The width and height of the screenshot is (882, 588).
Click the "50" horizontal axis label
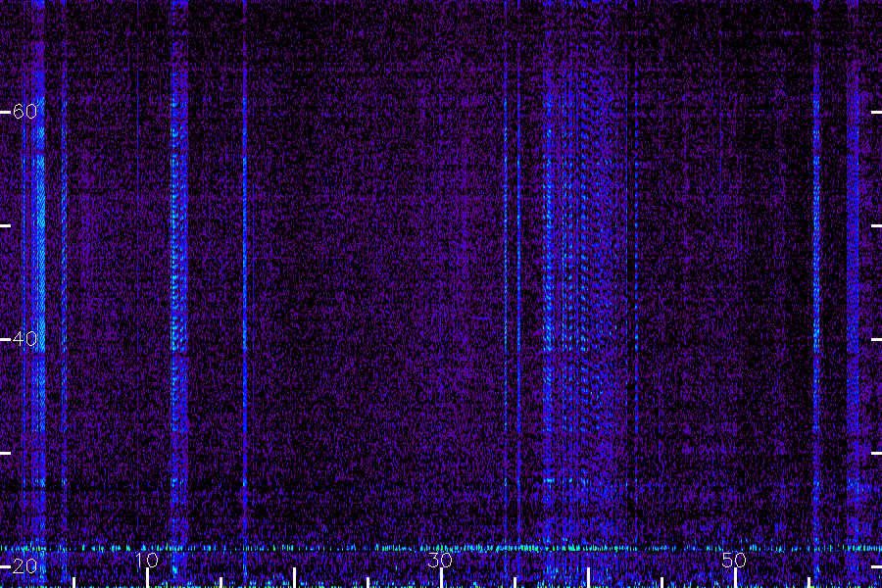click(734, 560)
